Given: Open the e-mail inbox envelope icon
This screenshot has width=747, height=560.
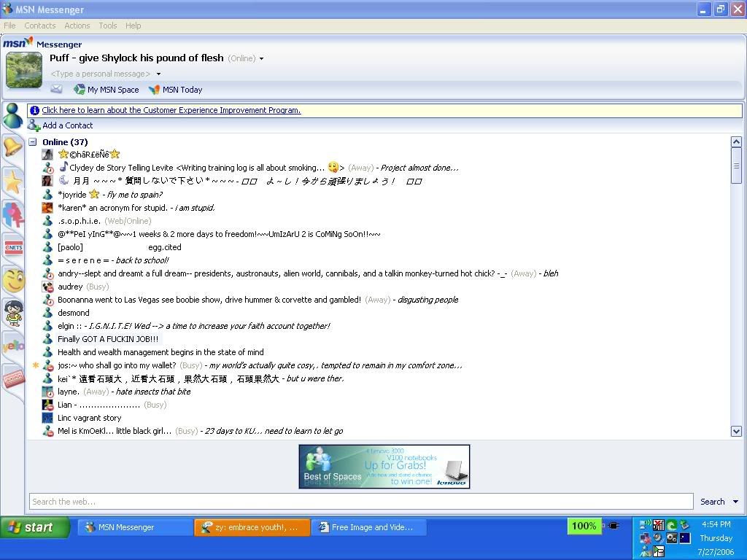Looking at the screenshot, I should (x=56, y=89).
